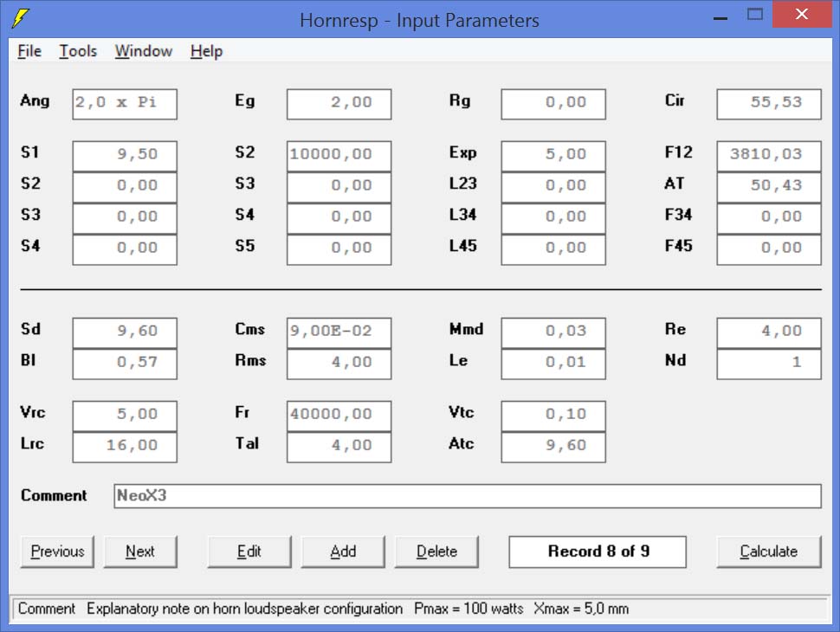
Task: Select the Comment field containing NeoX3
Action: 467,496
